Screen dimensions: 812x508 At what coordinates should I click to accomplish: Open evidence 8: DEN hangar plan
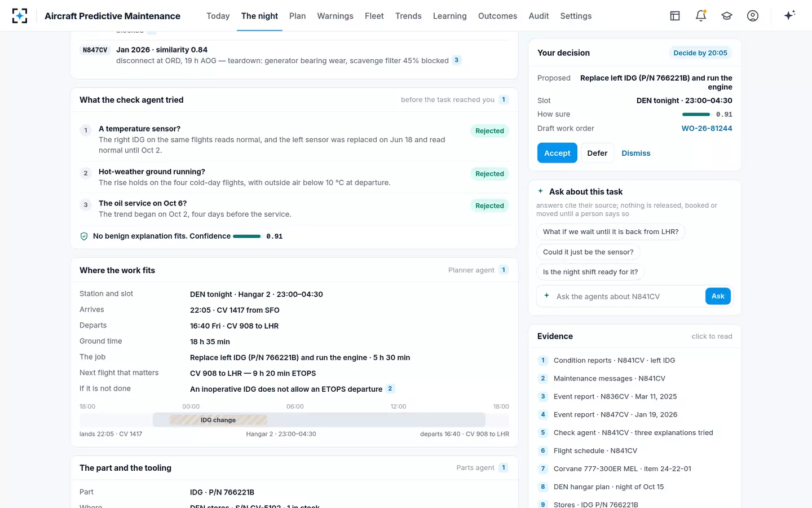pyautogui.click(x=635, y=487)
